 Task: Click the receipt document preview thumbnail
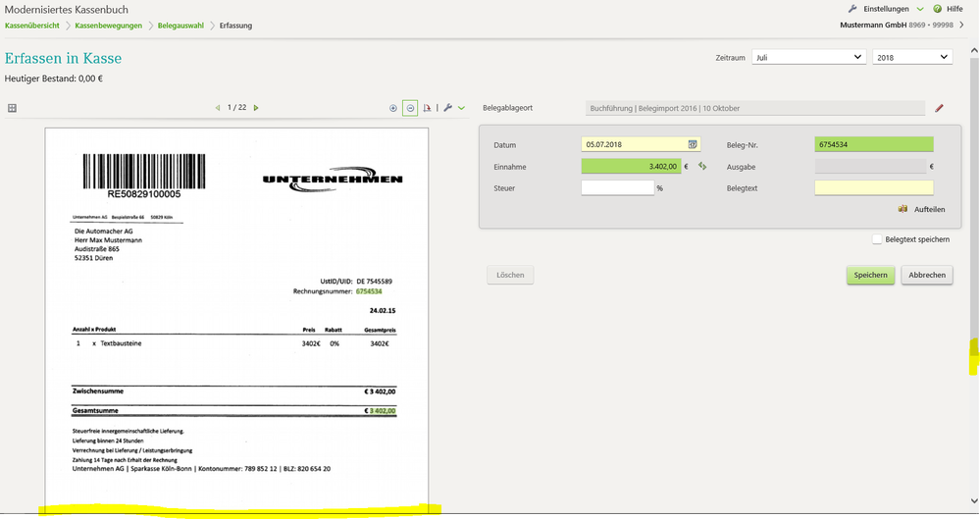(236, 321)
